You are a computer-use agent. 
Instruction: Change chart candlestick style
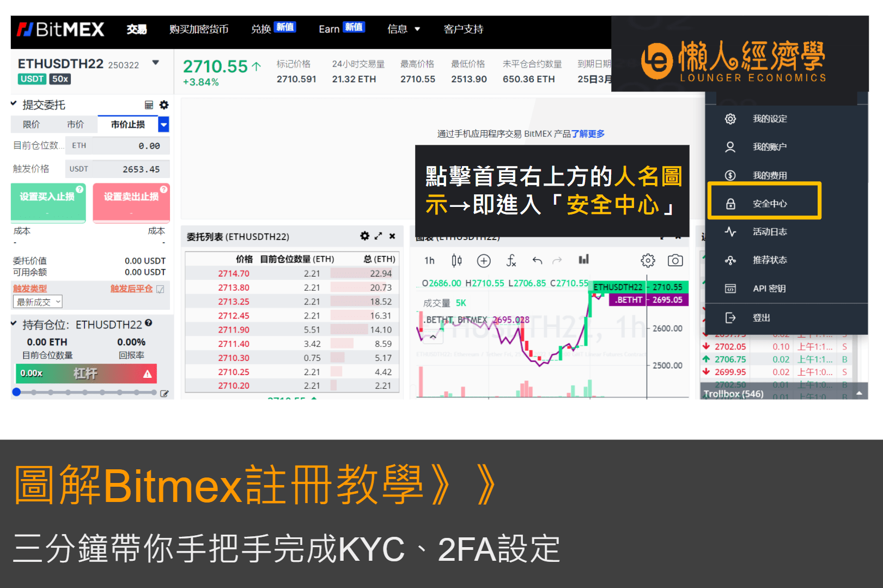point(456,261)
